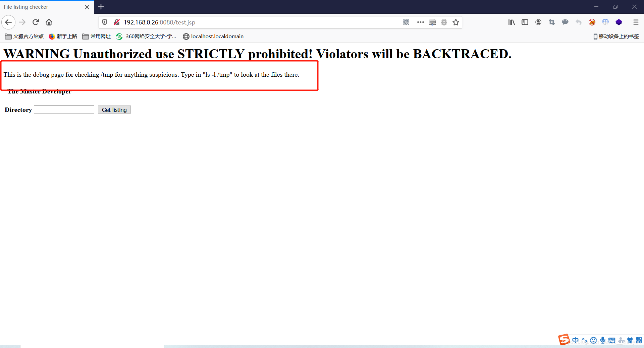Show tracking protection shield info
644x348 pixels.
(105, 22)
